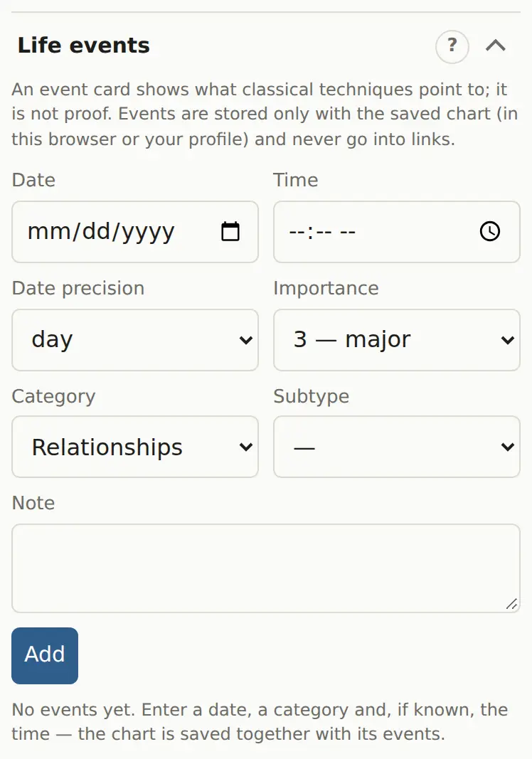Click inside the Note text area
The width and height of the screenshot is (532, 759).
coord(266,568)
